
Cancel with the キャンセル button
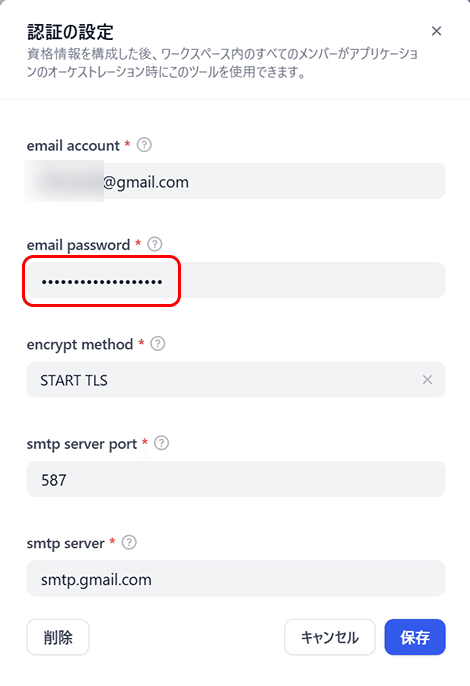(x=330, y=637)
